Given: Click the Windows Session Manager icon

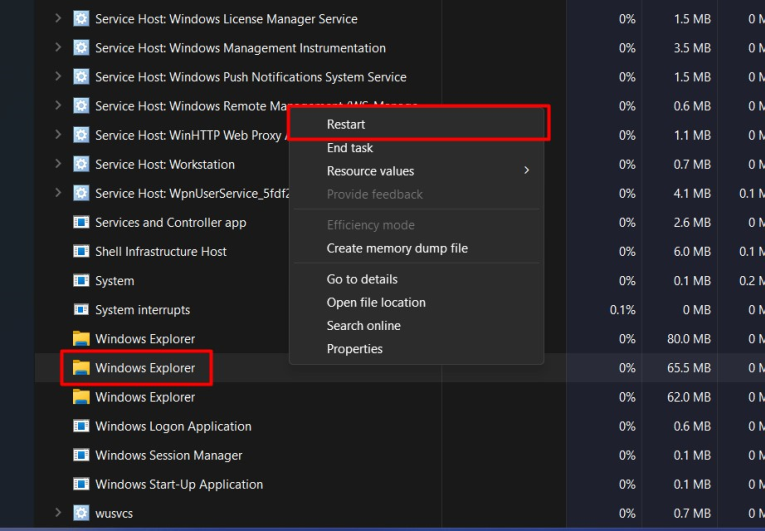Looking at the screenshot, I should pos(81,455).
